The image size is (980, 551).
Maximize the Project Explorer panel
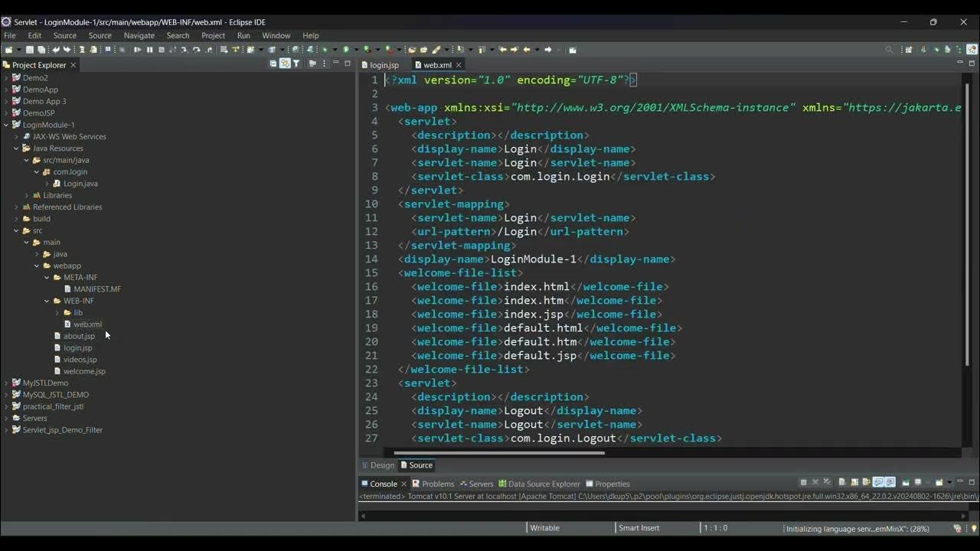[348, 64]
